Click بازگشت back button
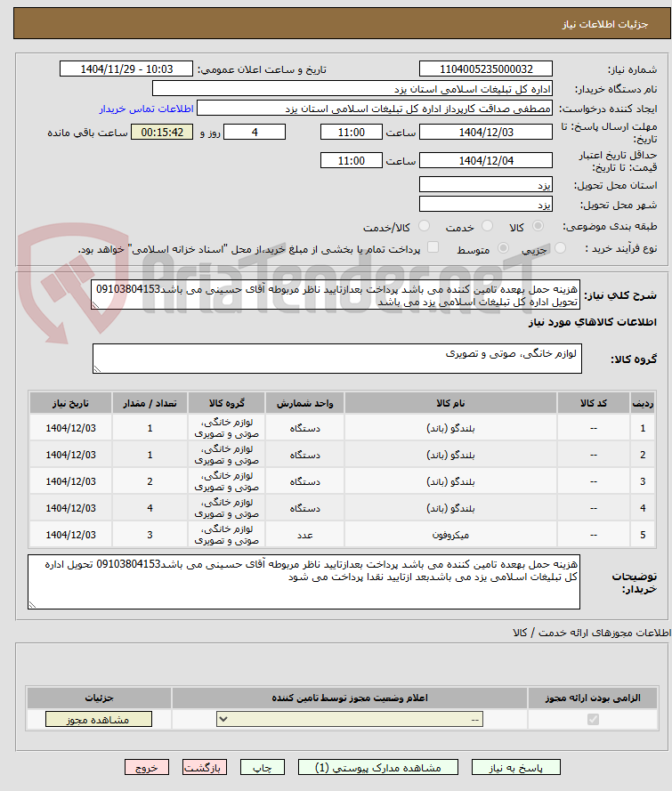672x791 pixels. coord(205,767)
